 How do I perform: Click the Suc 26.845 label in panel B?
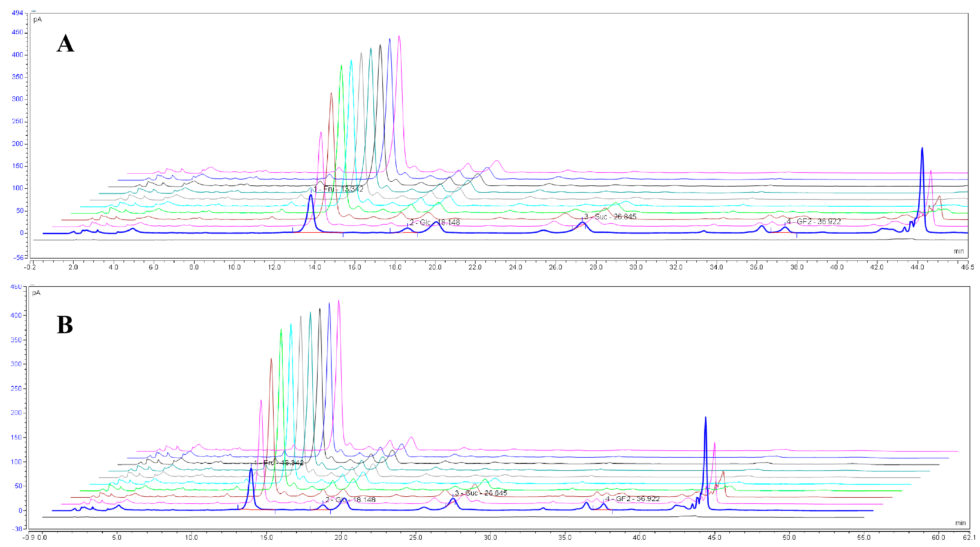point(481,493)
